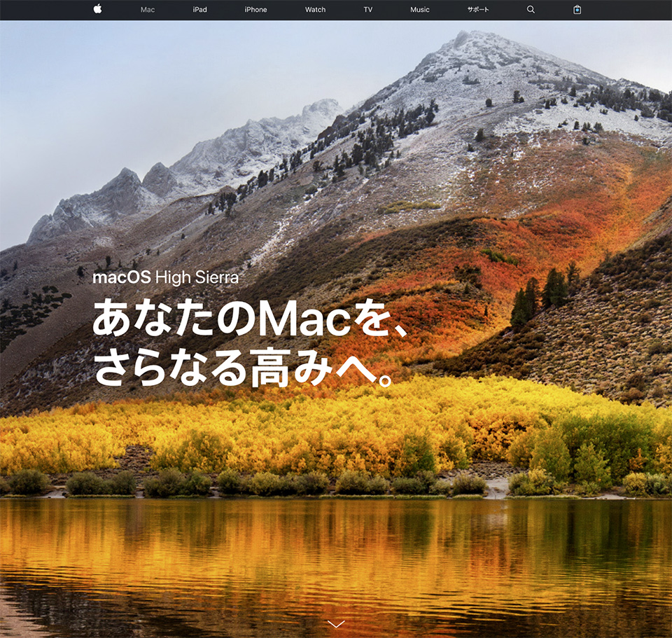Image resolution: width=672 pixels, height=638 pixels.
Task: Click the Apple logo home icon
Action: pyautogui.click(x=98, y=9)
